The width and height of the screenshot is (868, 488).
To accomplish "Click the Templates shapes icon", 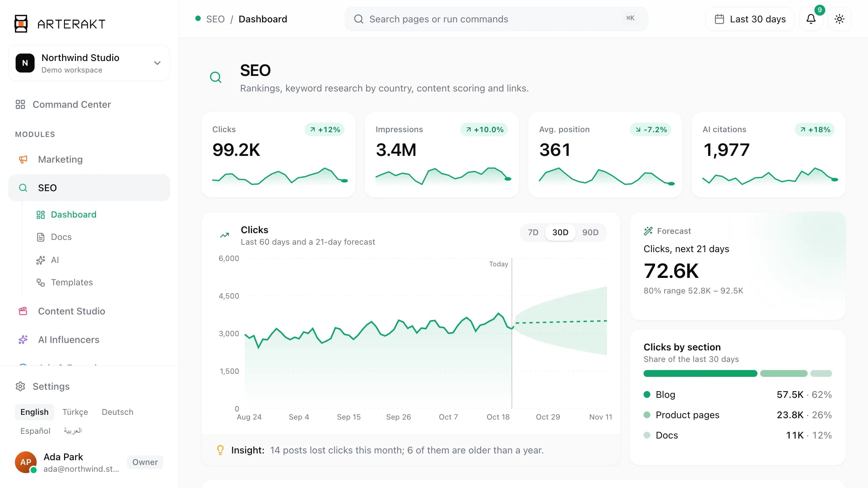I will coord(41,282).
